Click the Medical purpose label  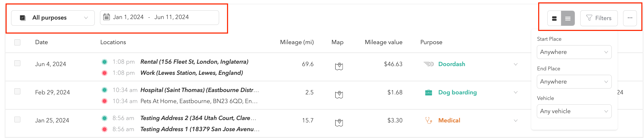(x=449, y=121)
